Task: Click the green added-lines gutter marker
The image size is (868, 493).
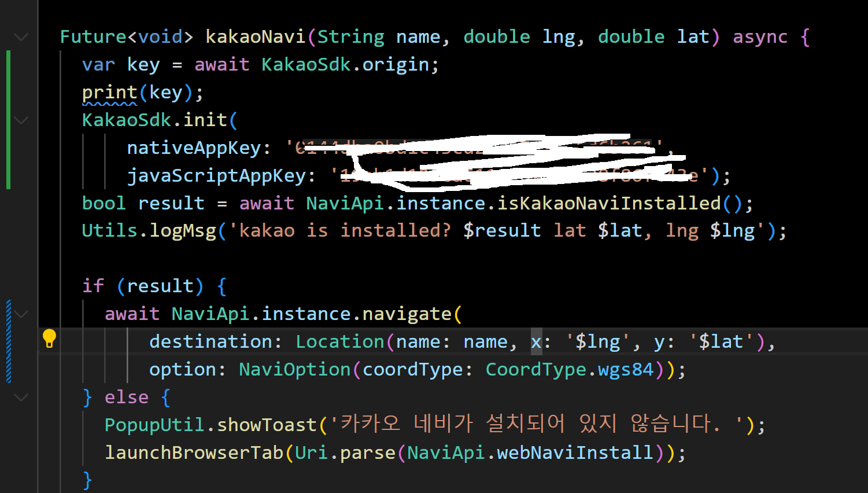Action: pos(8,120)
